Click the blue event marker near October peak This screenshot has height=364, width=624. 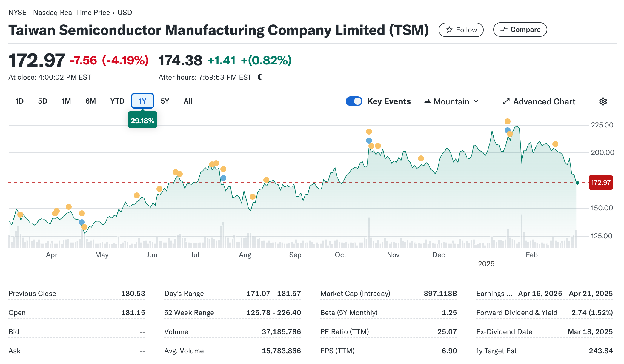pos(369,141)
